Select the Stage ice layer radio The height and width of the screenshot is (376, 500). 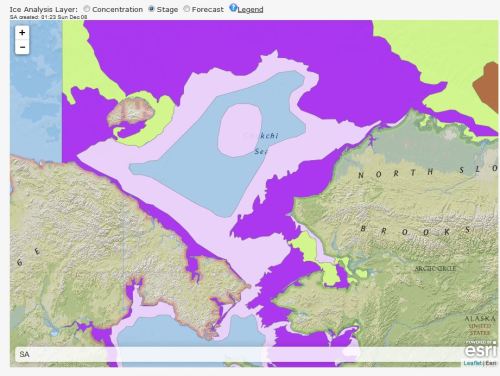151,9
